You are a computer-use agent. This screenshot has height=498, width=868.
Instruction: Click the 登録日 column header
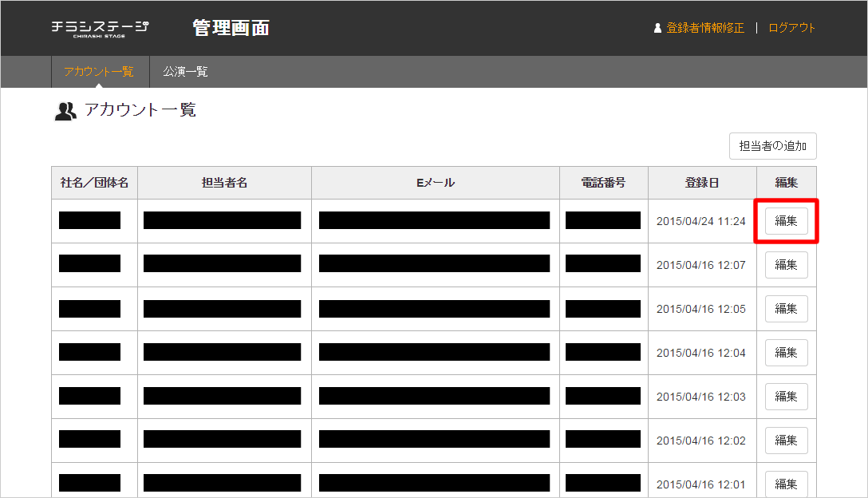pyautogui.click(x=702, y=183)
